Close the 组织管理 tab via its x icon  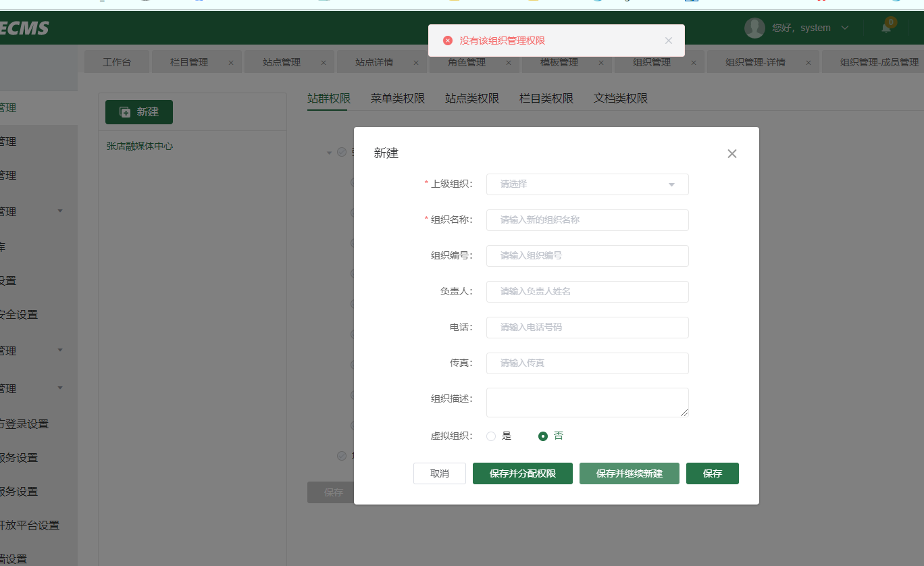pos(694,63)
